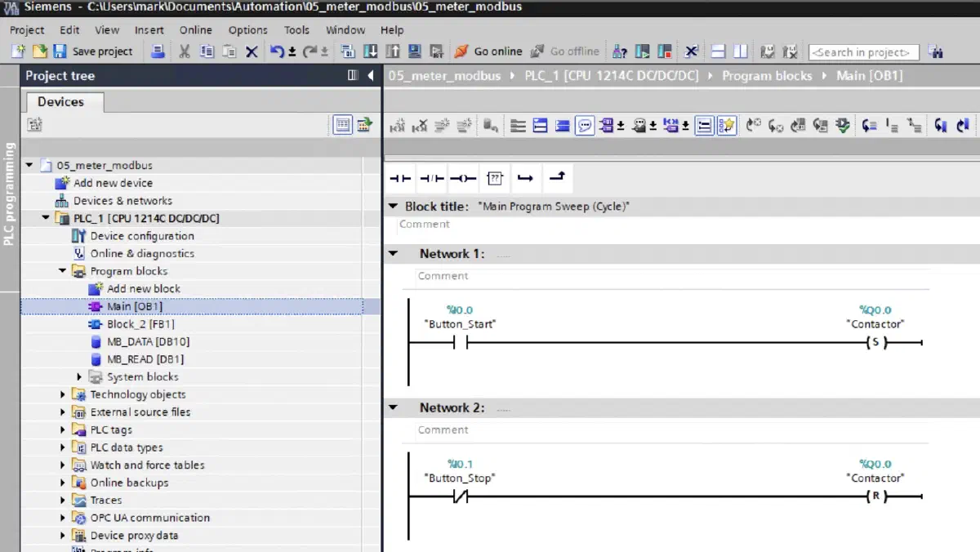Click the Program blocks breadcrumb

[767, 76]
